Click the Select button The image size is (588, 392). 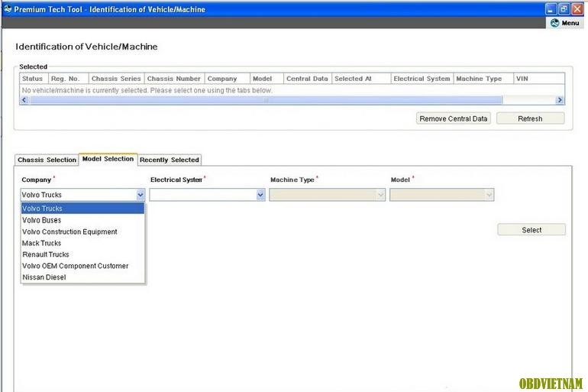pyautogui.click(x=531, y=230)
